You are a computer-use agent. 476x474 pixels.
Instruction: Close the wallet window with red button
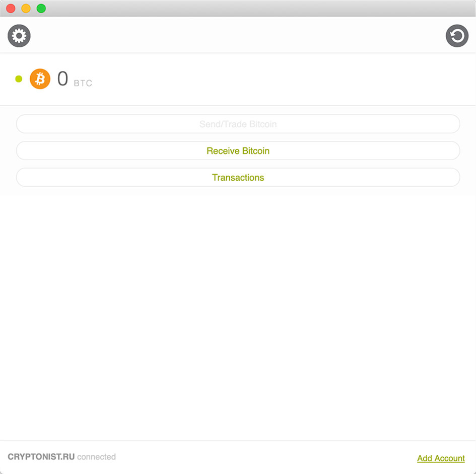(x=11, y=8)
